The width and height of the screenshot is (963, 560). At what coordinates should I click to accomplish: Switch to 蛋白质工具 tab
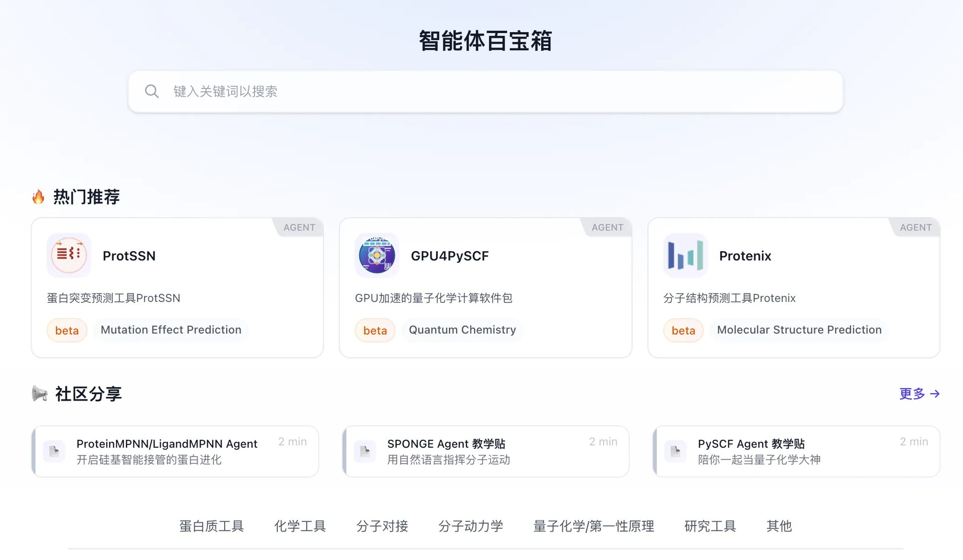[x=211, y=526]
